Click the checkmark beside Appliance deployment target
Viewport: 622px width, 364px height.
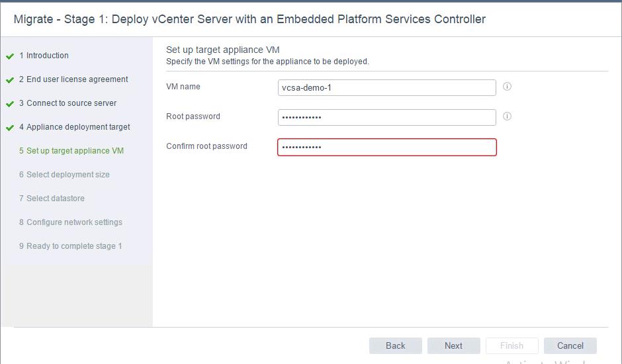pyautogui.click(x=10, y=128)
